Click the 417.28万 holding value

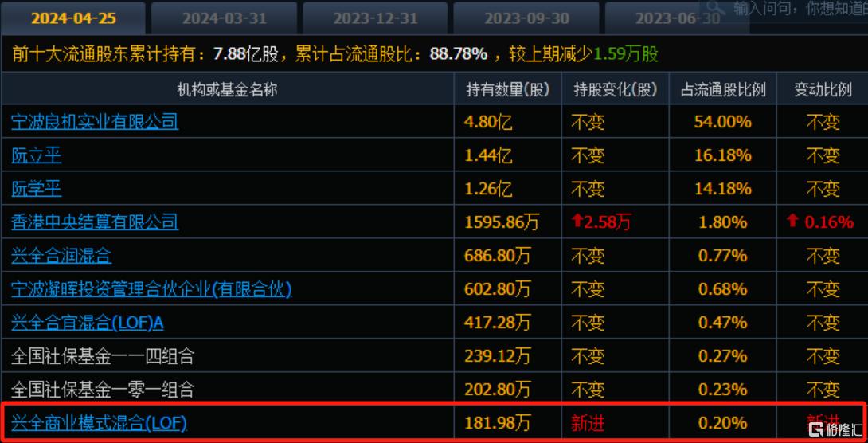click(x=498, y=322)
